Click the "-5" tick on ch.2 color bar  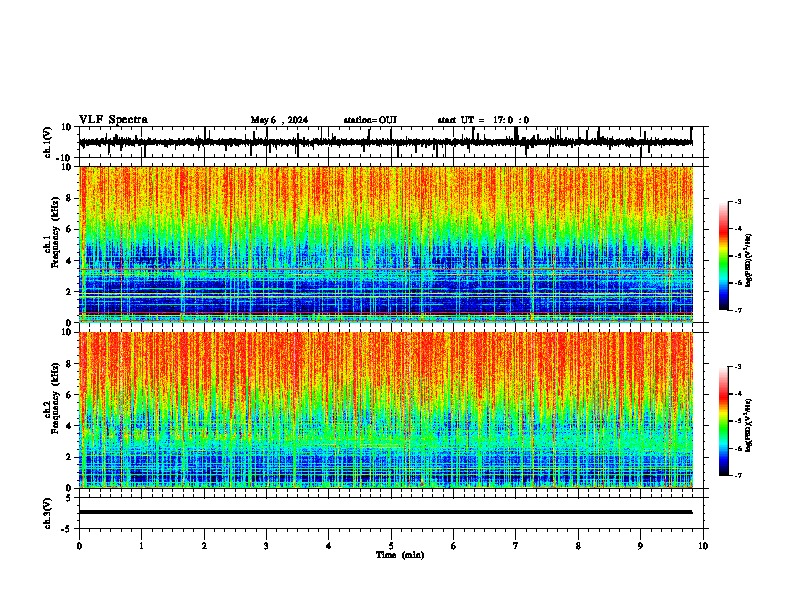click(738, 421)
